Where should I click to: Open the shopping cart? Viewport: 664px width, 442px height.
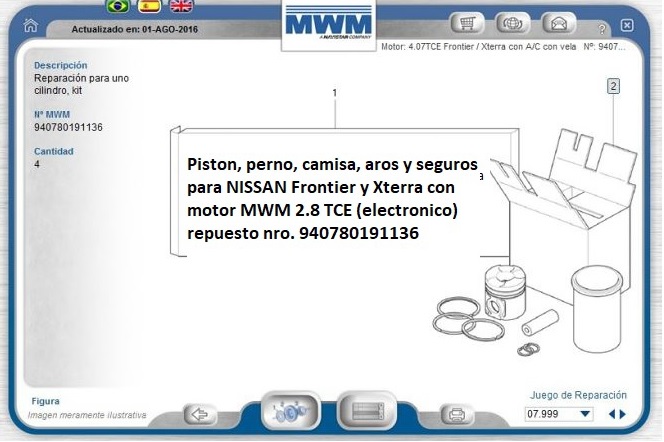[x=467, y=23]
